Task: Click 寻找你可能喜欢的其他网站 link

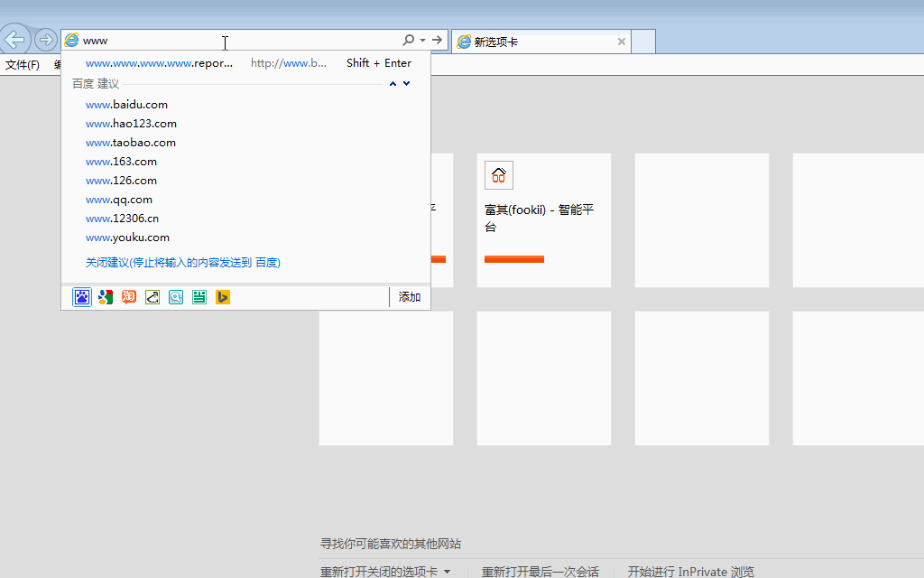Action: (390, 544)
